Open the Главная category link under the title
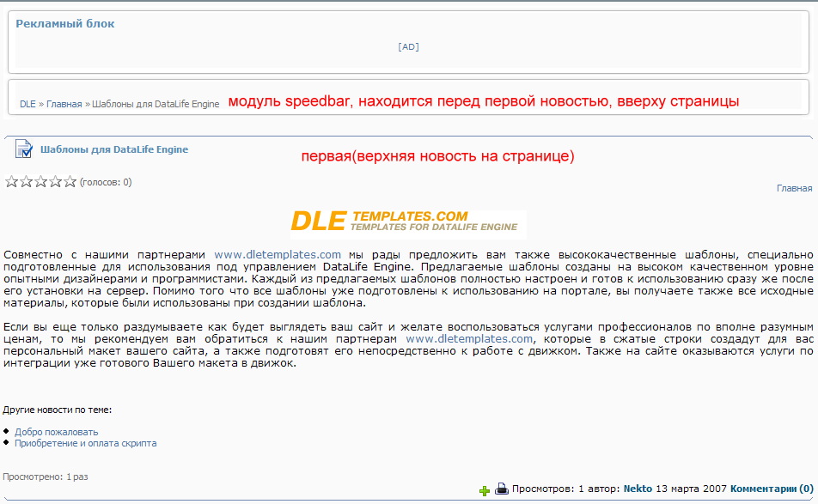The width and height of the screenshot is (818, 504). [794, 188]
